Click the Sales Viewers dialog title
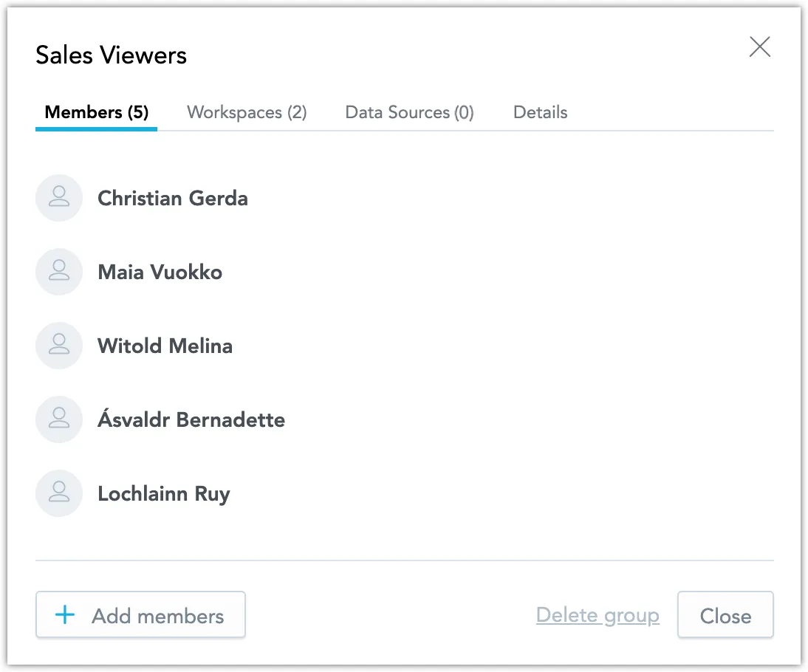The height and width of the screenshot is (672, 808). tap(111, 55)
